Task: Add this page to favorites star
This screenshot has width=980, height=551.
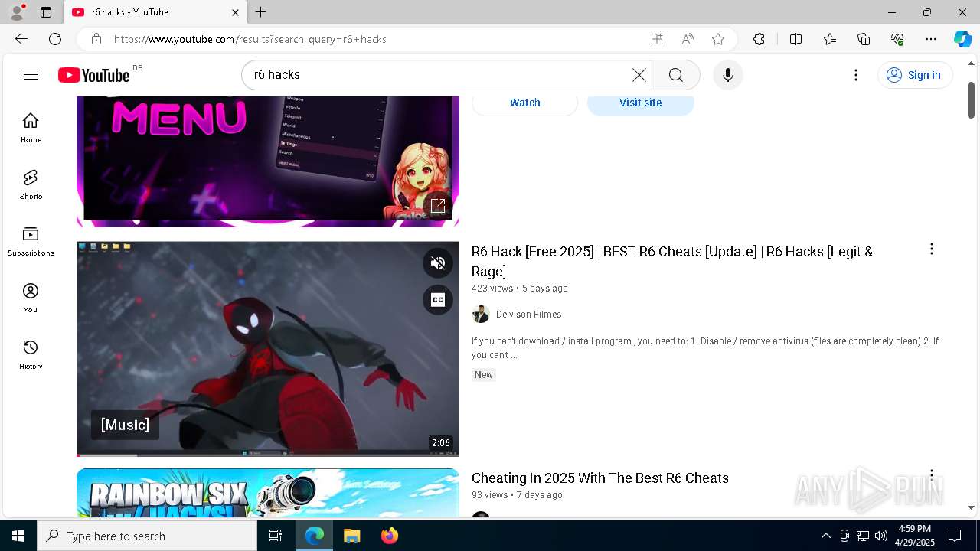Action: (717, 39)
